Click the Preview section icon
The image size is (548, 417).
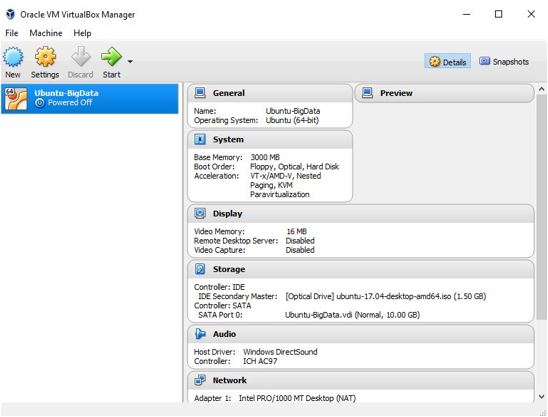pos(367,93)
